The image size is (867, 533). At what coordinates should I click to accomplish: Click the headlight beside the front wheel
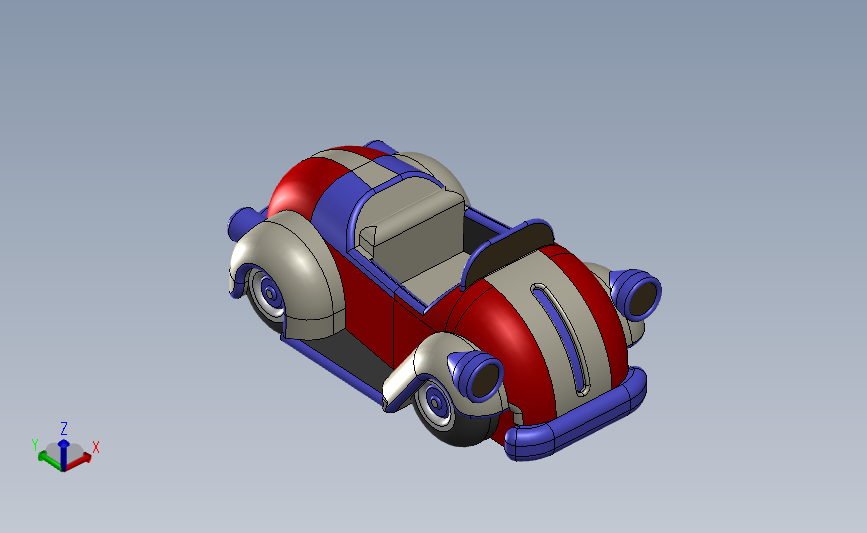click(x=479, y=376)
